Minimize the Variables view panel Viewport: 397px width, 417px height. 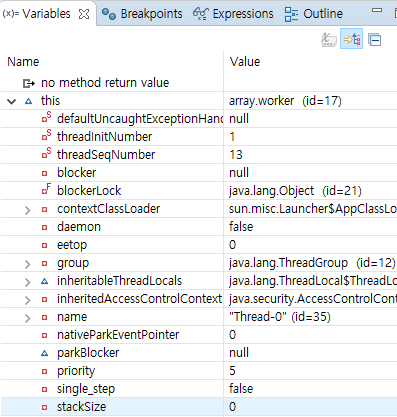(x=377, y=10)
